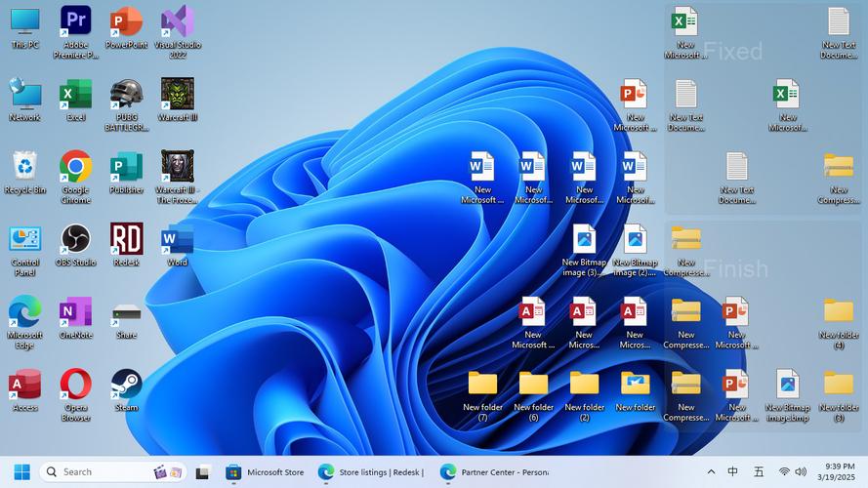
Task: Select Visual Studio 2022 shortcut
Action: tap(178, 32)
